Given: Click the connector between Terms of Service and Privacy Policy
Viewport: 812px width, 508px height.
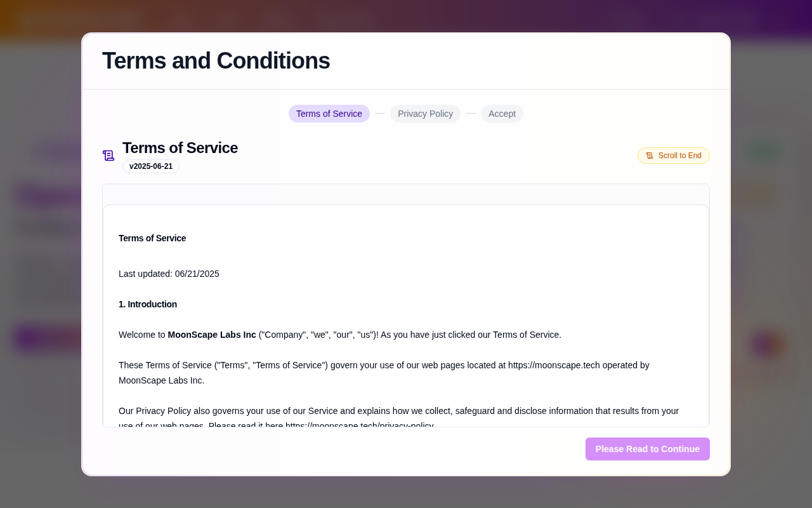Looking at the screenshot, I should click(x=380, y=114).
